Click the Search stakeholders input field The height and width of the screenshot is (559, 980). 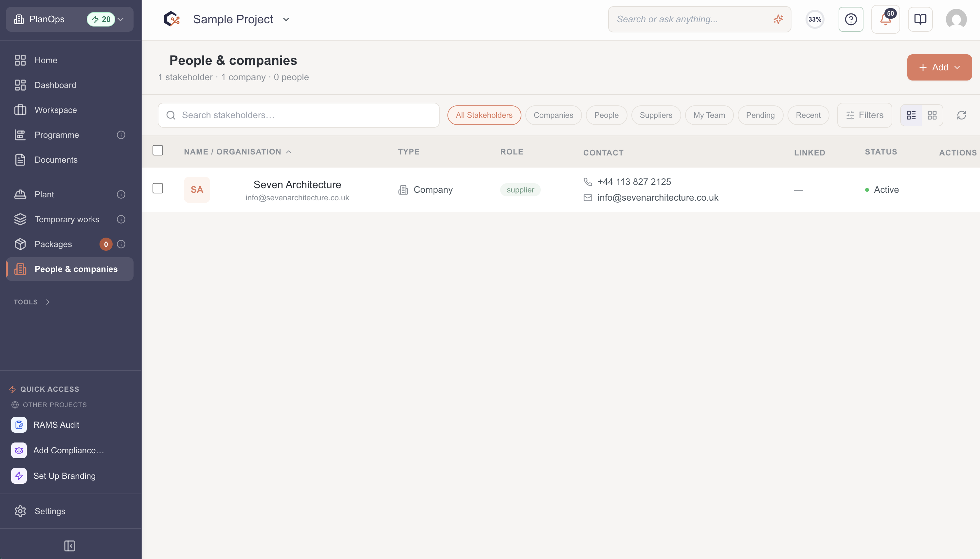299,115
